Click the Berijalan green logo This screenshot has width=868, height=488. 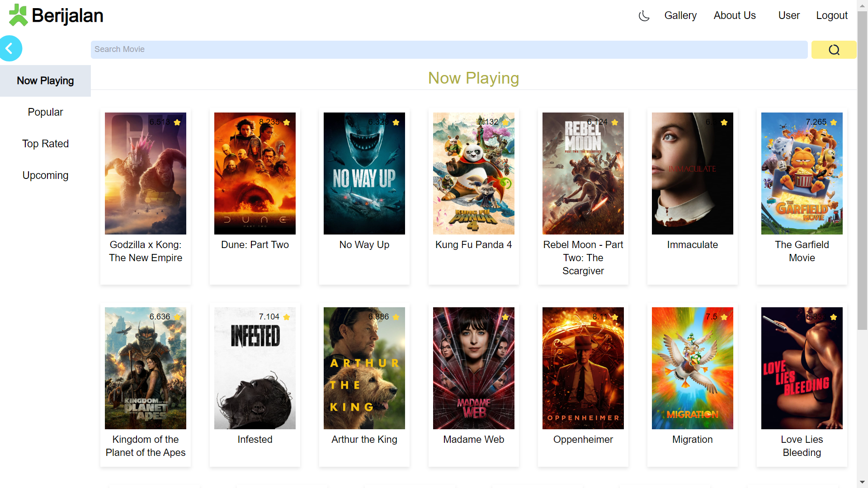18,15
